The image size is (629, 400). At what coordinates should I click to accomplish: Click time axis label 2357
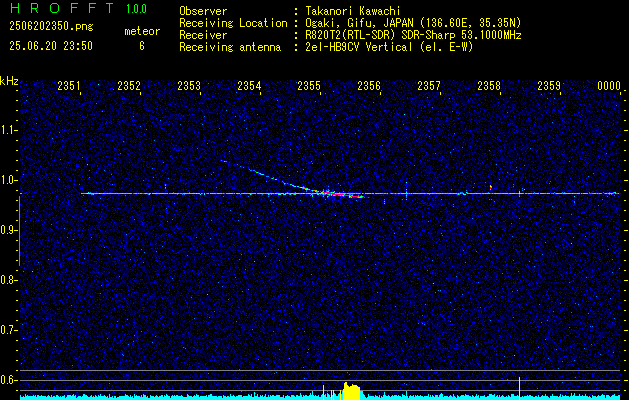coord(429,85)
